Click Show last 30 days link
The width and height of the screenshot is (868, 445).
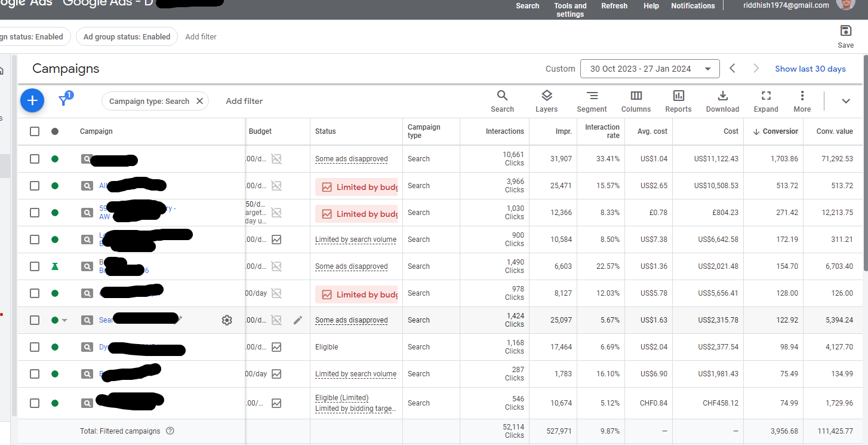pos(810,69)
